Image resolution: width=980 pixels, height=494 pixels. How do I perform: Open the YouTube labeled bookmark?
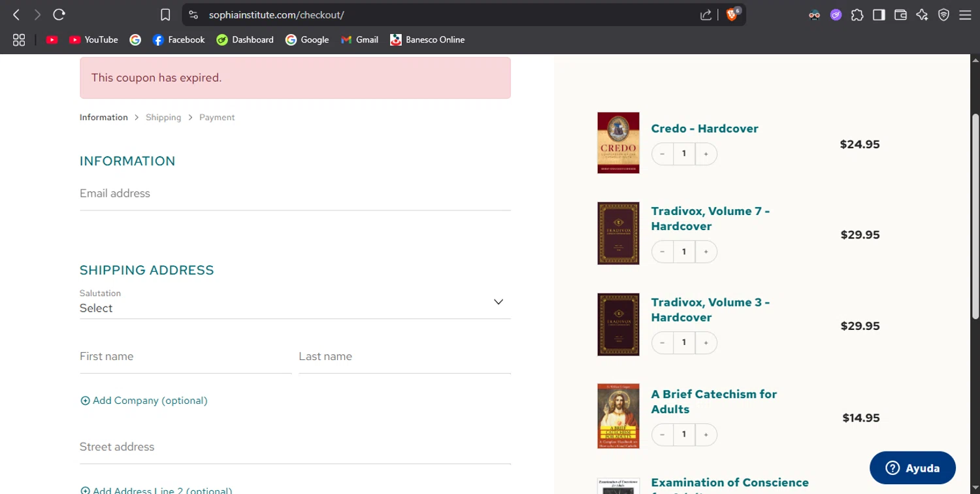click(x=93, y=40)
